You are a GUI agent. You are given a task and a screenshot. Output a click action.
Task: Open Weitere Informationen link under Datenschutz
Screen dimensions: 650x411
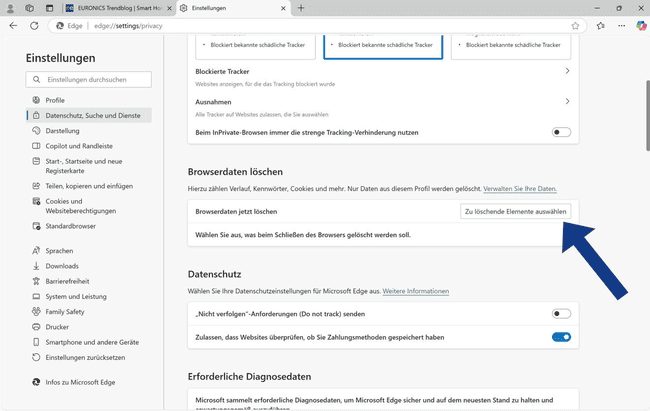[x=415, y=291]
